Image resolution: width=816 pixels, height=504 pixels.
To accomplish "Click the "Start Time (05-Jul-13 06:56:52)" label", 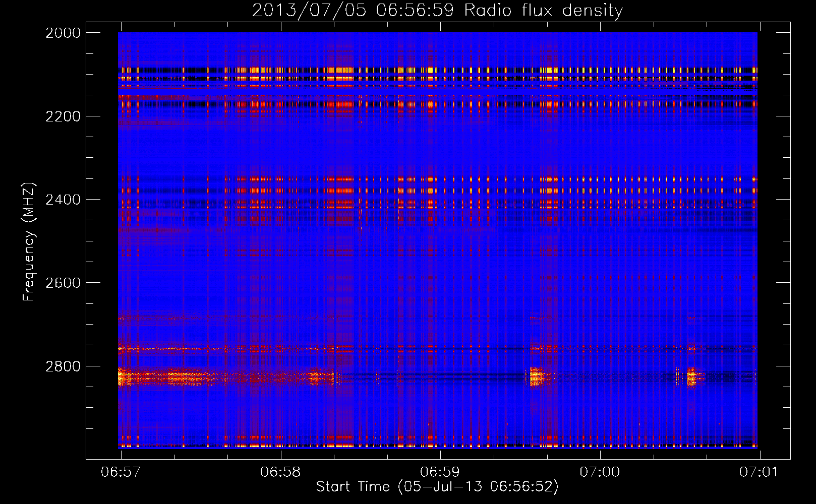I will point(437,487).
